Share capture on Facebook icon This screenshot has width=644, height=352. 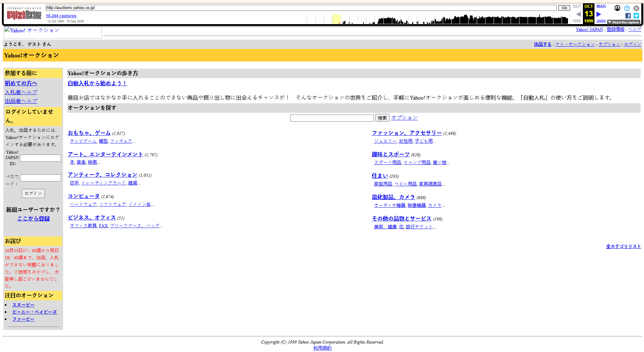pyautogui.click(x=628, y=16)
